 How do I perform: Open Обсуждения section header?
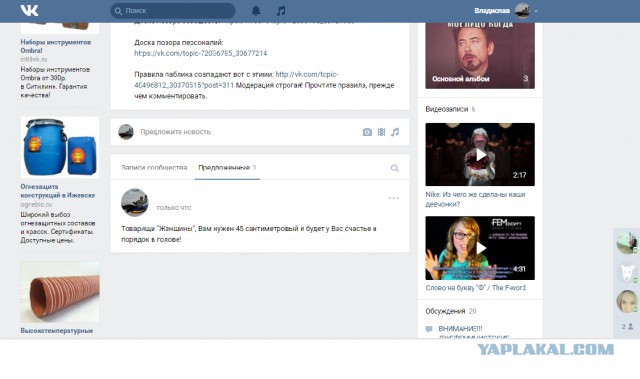click(x=445, y=311)
